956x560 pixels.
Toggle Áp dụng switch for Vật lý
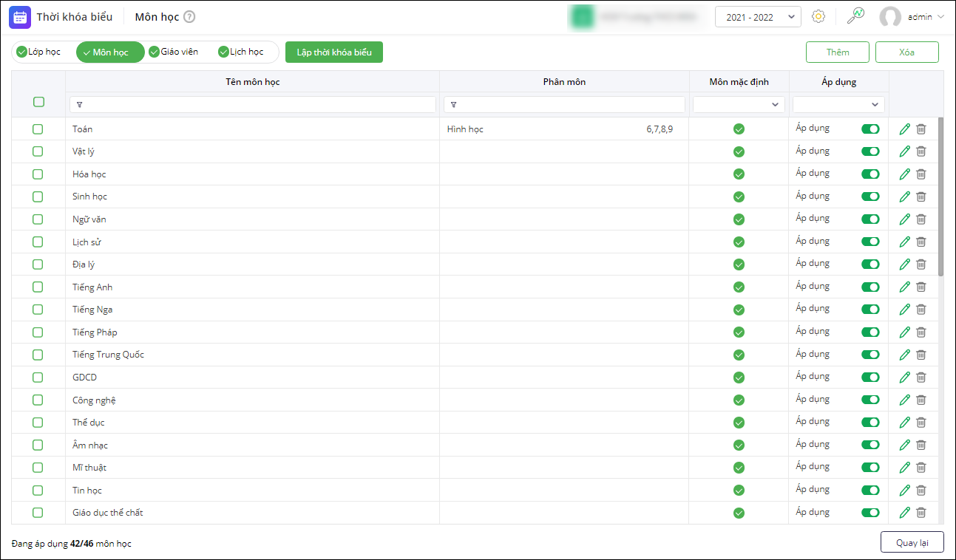point(870,151)
